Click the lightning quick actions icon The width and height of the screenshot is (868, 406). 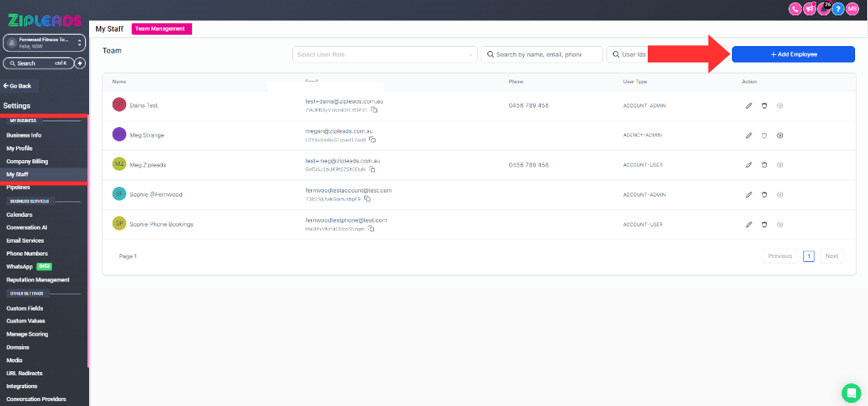pyautogui.click(x=79, y=63)
